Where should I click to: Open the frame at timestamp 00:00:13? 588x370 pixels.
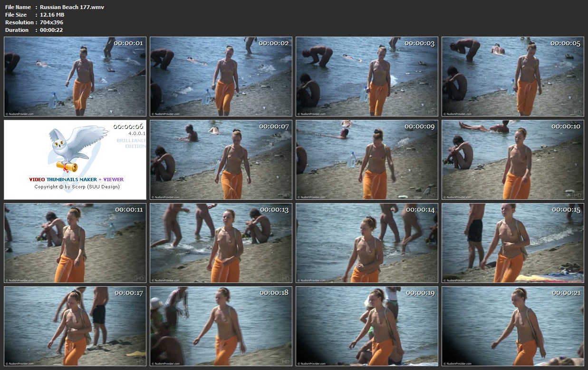[x=221, y=243]
